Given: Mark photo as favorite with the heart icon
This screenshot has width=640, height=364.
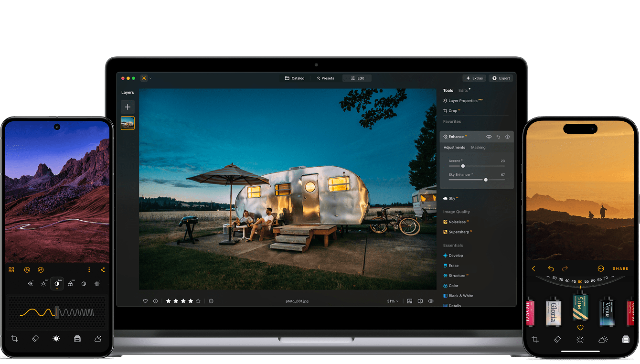Looking at the screenshot, I should pos(145,301).
